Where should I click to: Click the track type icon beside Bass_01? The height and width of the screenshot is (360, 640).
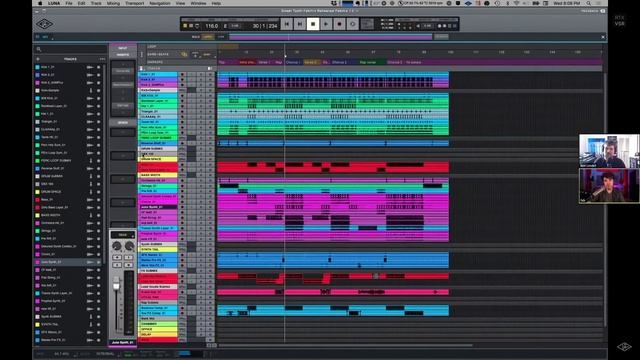pyautogui.click(x=90, y=200)
